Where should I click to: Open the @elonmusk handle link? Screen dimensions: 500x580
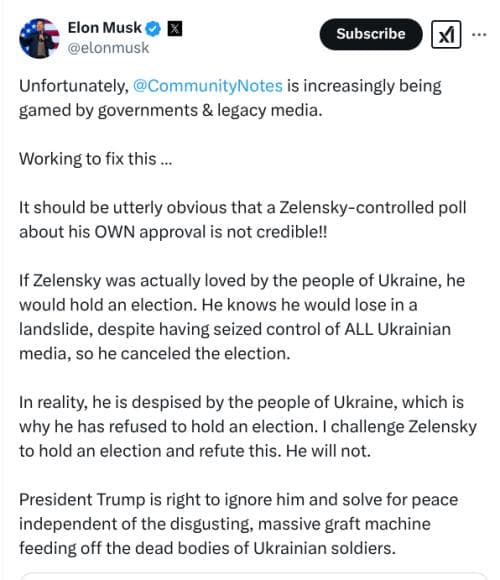pos(108,48)
